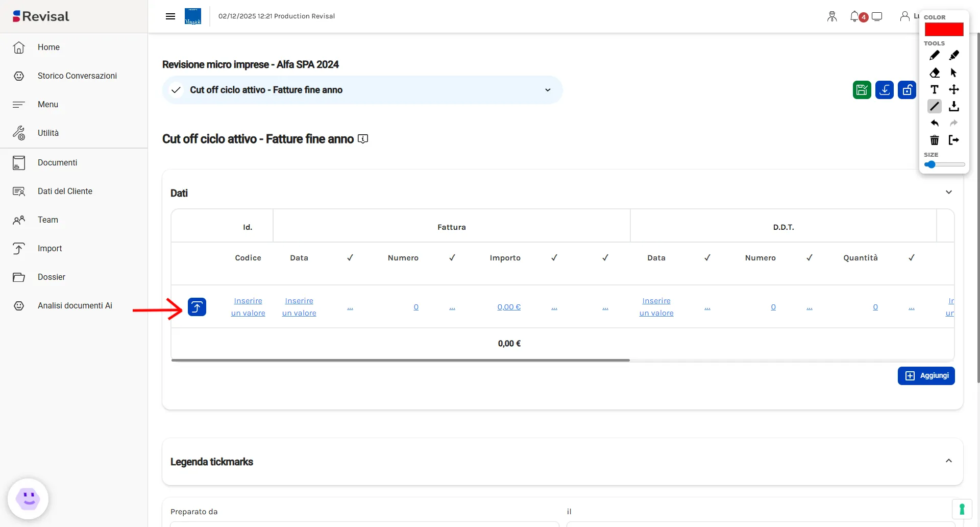Open Documenti in the sidebar
This screenshot has height=527, width=980.
[x=57, y=162]
